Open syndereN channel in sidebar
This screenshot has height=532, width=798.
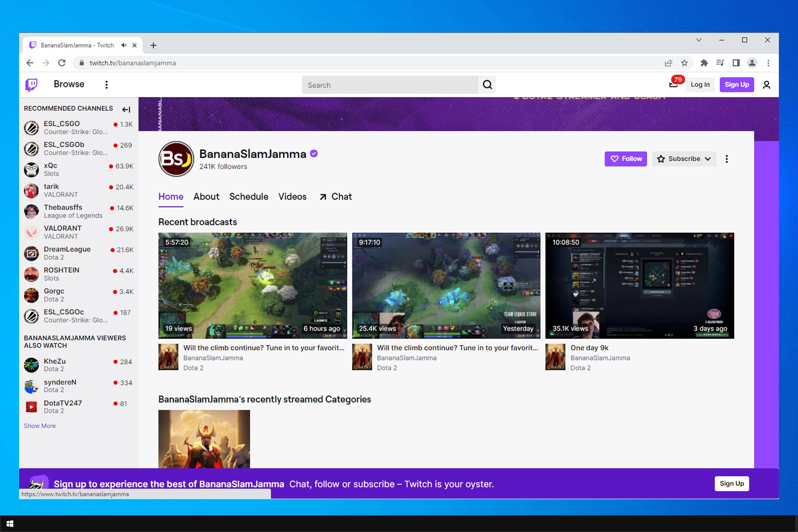point(79,386)
